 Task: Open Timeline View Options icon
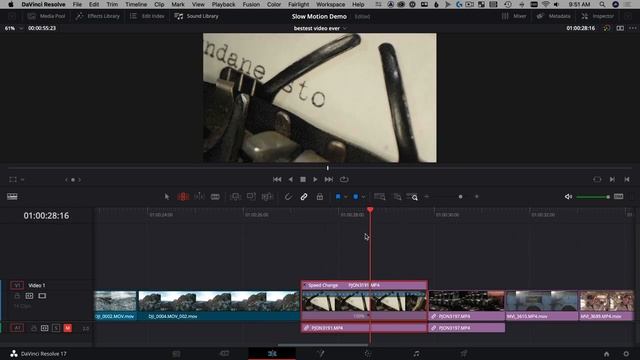[12, 196]
